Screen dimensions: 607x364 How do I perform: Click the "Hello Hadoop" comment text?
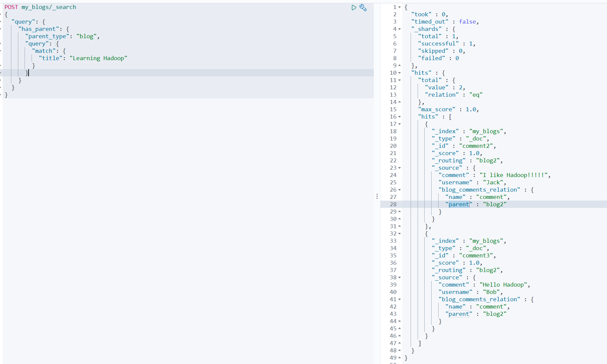(503, 285)
